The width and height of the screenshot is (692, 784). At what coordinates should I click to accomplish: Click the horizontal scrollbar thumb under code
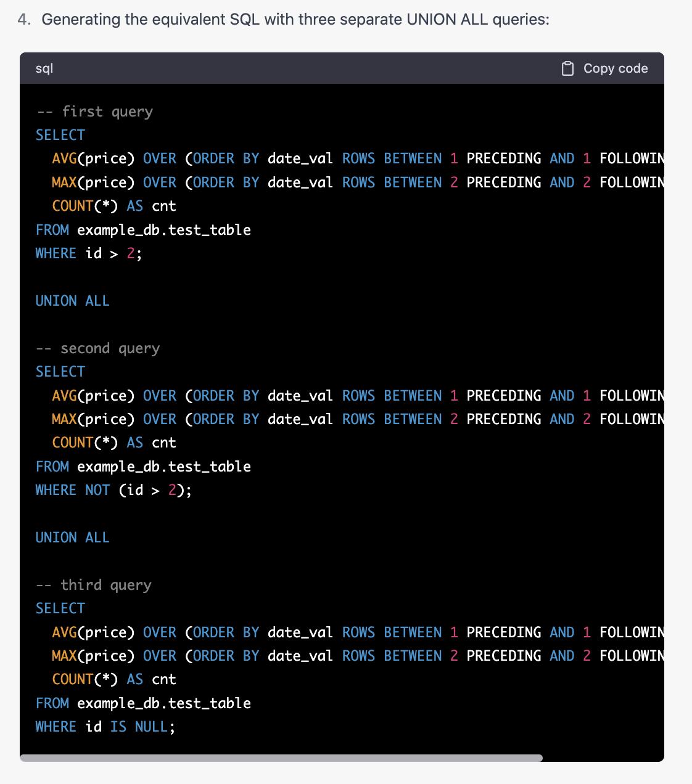(281, 758)
